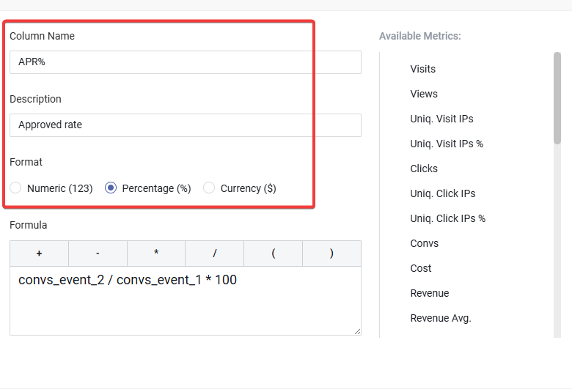572x392 pixels.
Task: Click inside the Formula text area
Action: (185, 300)
